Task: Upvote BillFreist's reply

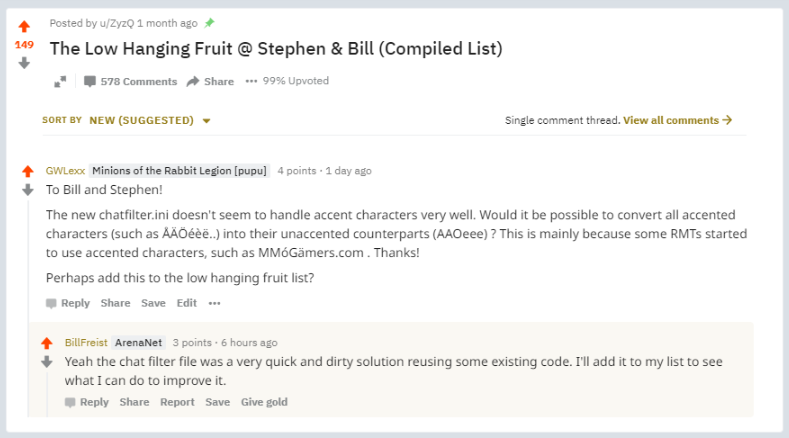Action: coord(46,343)
